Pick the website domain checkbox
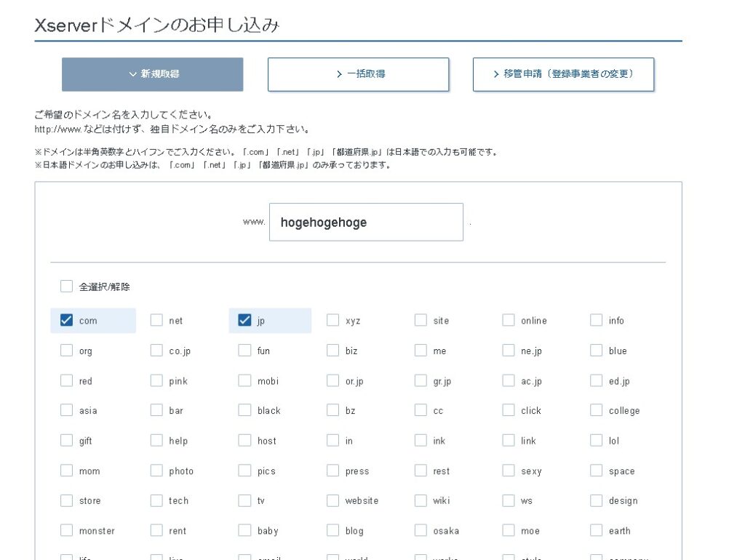This screenshot has width=745, height=560. click(332, 500)
